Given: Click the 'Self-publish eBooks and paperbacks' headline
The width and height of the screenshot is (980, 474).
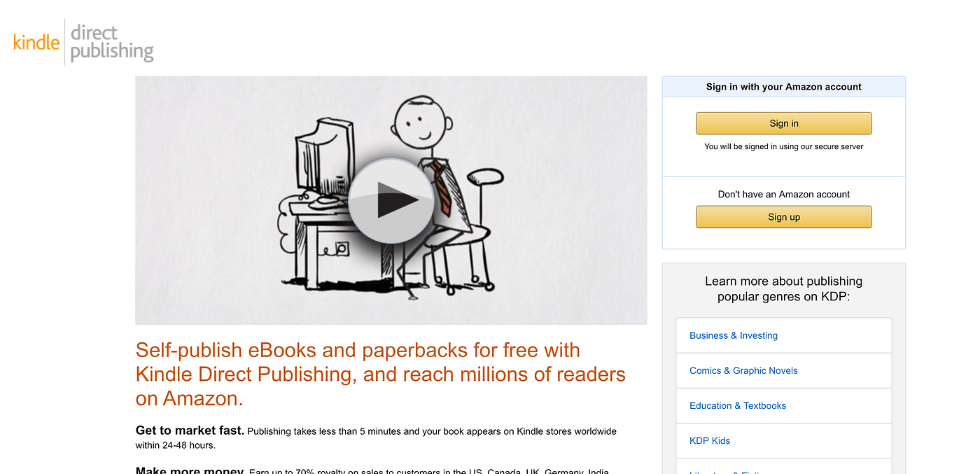Looking at the screenshot, I should (381, 374).
